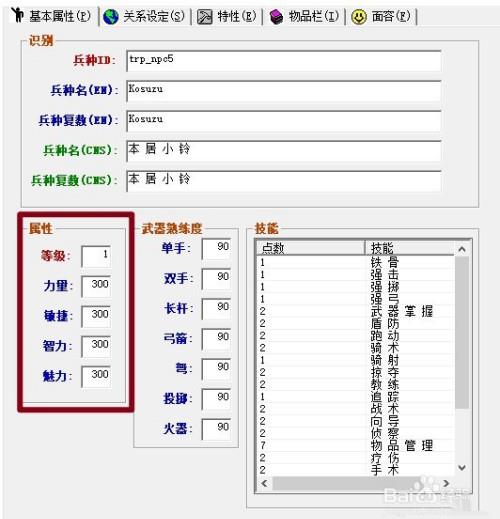Select the 智力 intelligence field
The height and width of the screenshot is (519, 500).
click(x=96, y=346)
